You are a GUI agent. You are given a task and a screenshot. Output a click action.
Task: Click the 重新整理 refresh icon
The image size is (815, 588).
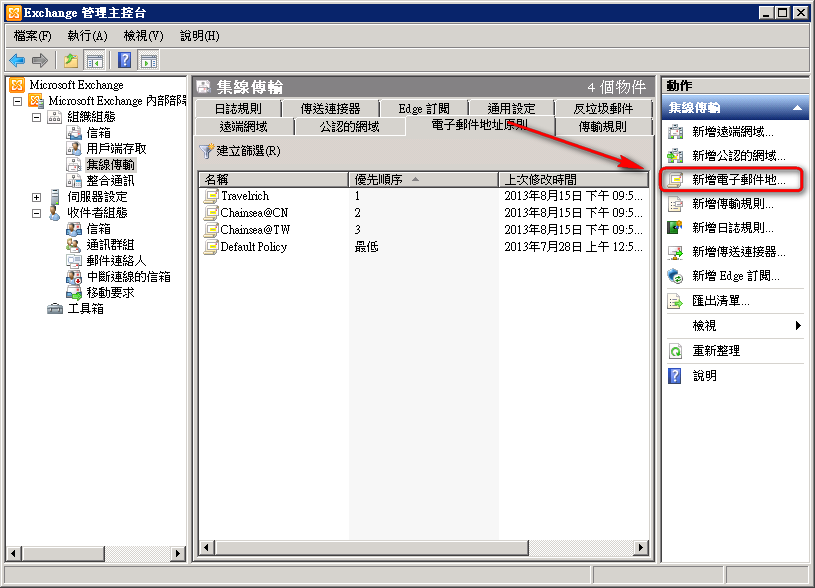675,351
